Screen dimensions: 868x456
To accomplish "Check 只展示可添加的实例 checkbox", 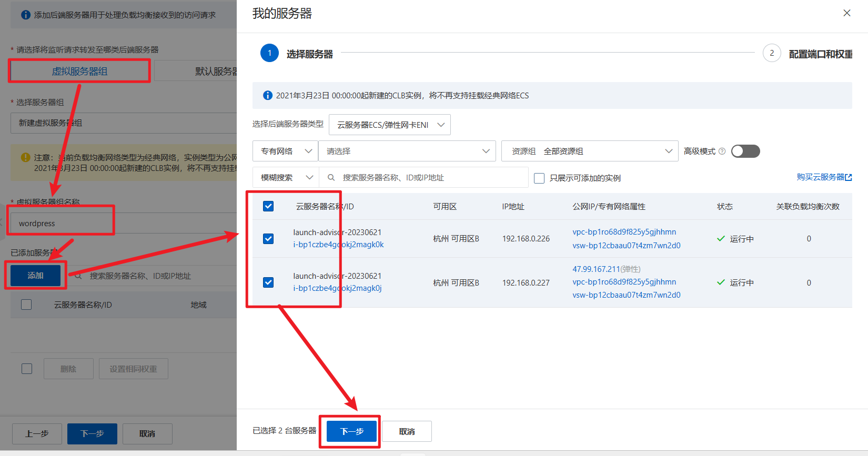I will click(x=539, y=178).
